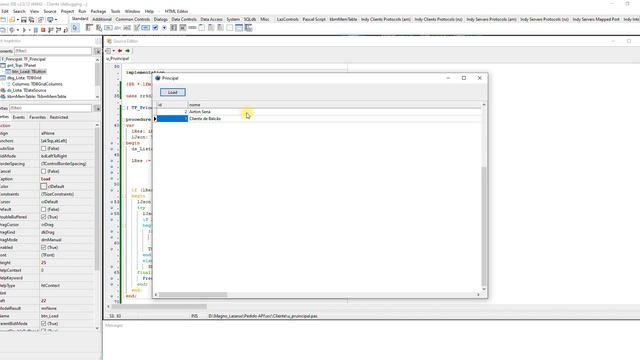
Task: Pick the TLabel component icon
Action: tap(118, 28)
